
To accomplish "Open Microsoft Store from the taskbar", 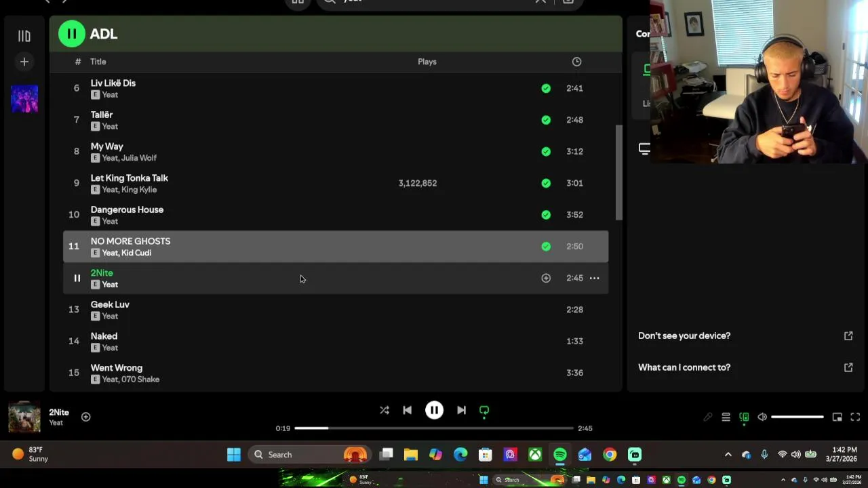I will tap(486, 455).
